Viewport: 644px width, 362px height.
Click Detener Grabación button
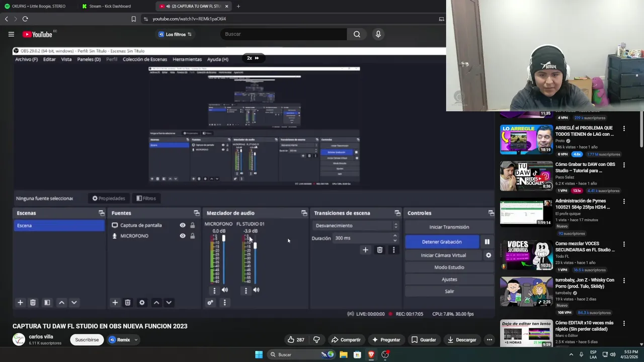tap(442, 242)
